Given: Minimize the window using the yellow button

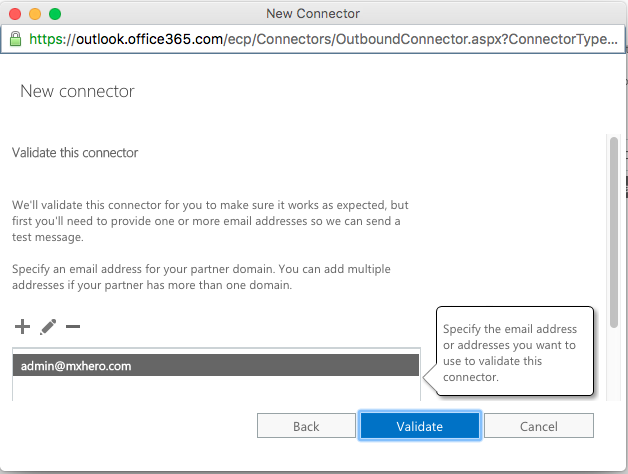Looking at the screenshot, I should point(35,14).
